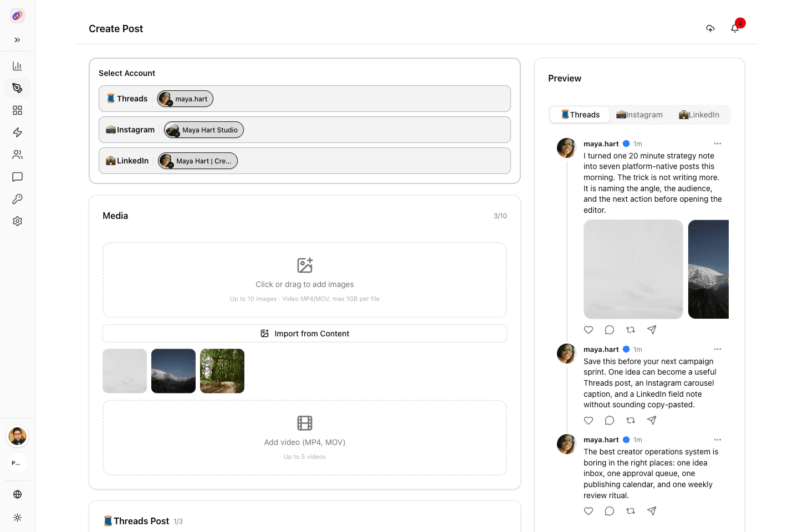The width and height of the screenshot is (798, 532).
Task: Click the image upload drop zone
Action: tap(305, 280)
